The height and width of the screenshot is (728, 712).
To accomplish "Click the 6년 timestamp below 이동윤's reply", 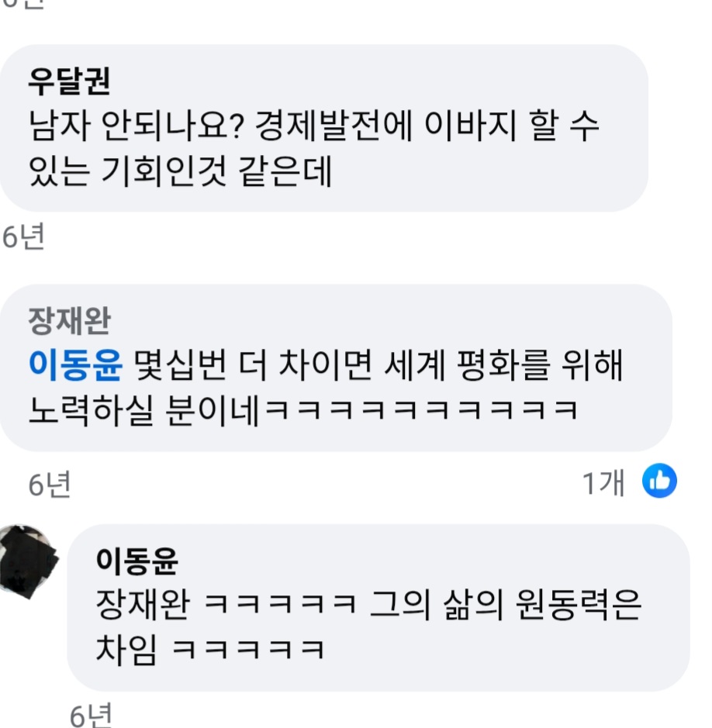I will (91, 716).
